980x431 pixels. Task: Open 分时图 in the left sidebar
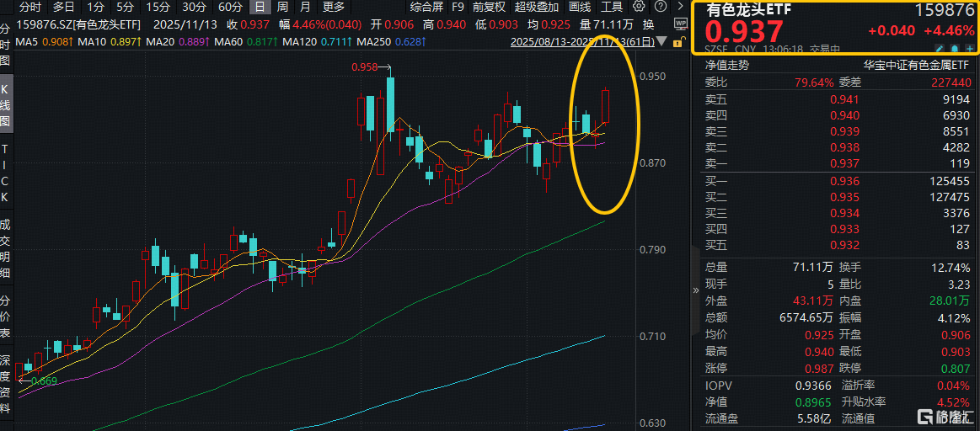[5, 45]
